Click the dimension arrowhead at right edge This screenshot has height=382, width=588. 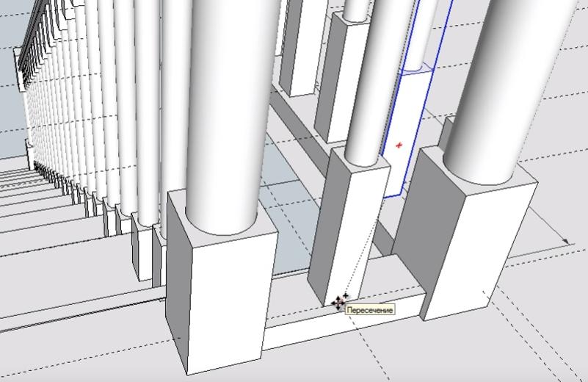pyautogui.click(x=566, y=239)
